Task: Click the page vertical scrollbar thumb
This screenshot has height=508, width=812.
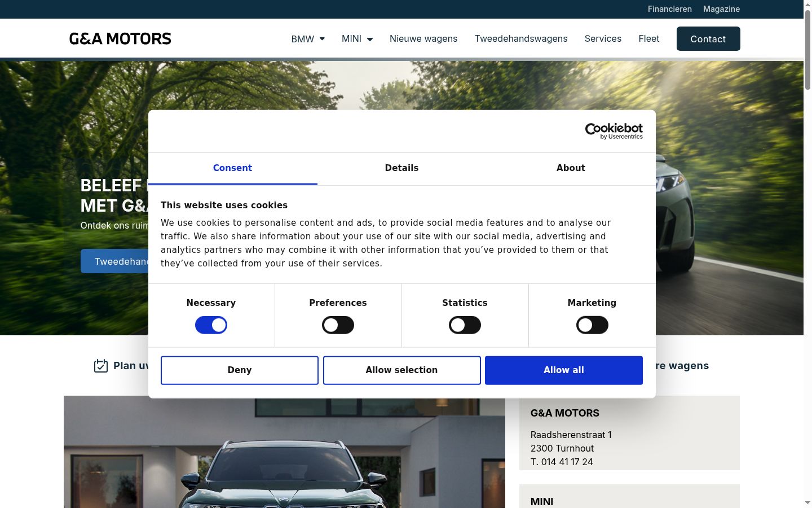Action: point(807,50)
